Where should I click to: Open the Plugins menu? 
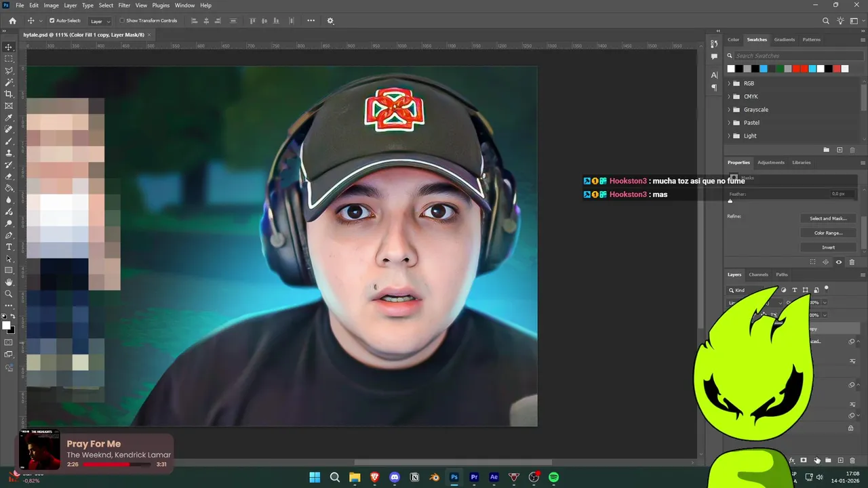(x=161, y=5)
